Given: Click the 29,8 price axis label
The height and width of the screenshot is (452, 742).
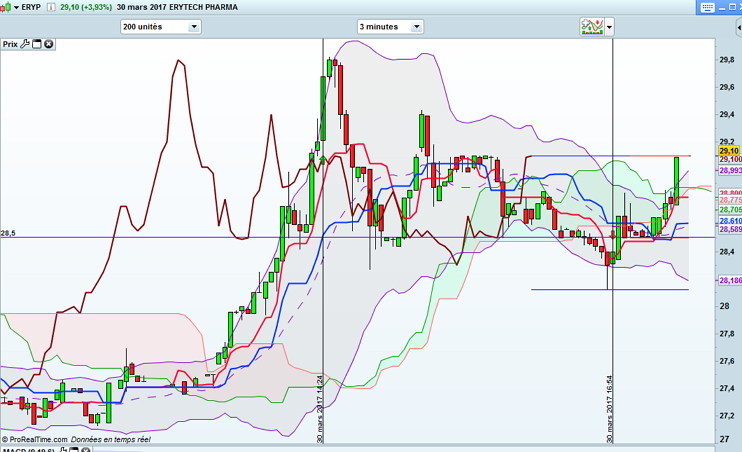Looking at the screenshot, I should pos(727,60).
